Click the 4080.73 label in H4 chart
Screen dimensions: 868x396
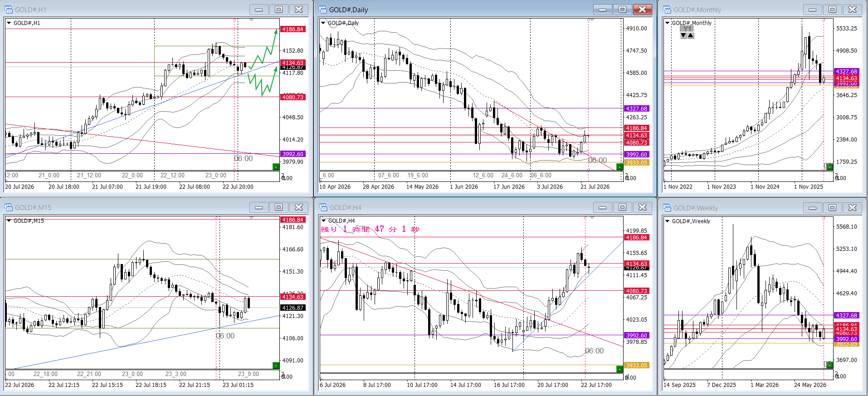coord(637,291)
